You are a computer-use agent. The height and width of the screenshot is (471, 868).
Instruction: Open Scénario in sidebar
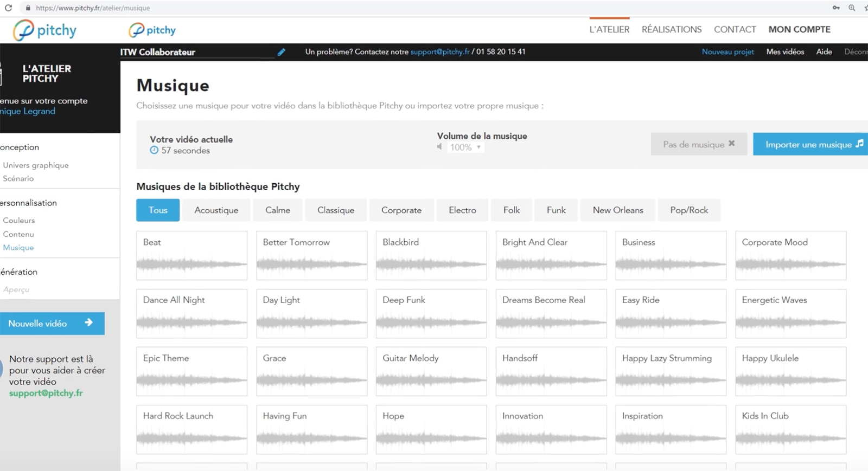coord(18,178)
